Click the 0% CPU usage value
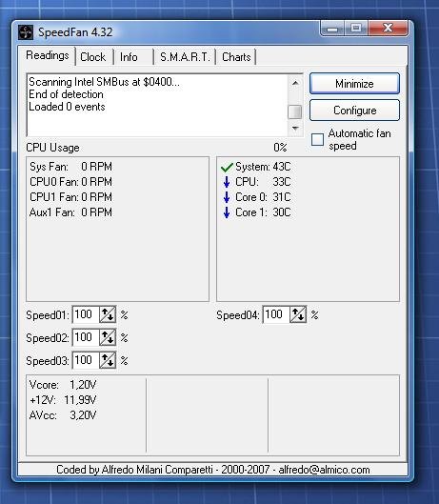The image size is (439, 504). click(280, 148)
